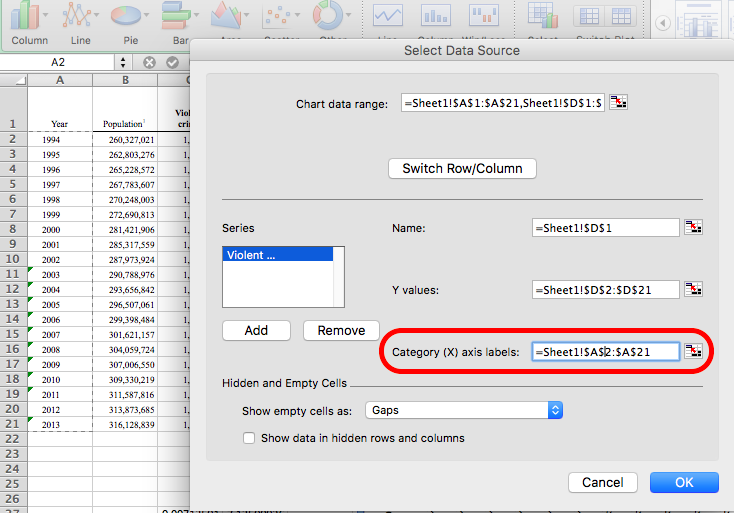734x513 pixels.
Task: Enable Show data in hidden rows and columns
Action: (249, 438)
